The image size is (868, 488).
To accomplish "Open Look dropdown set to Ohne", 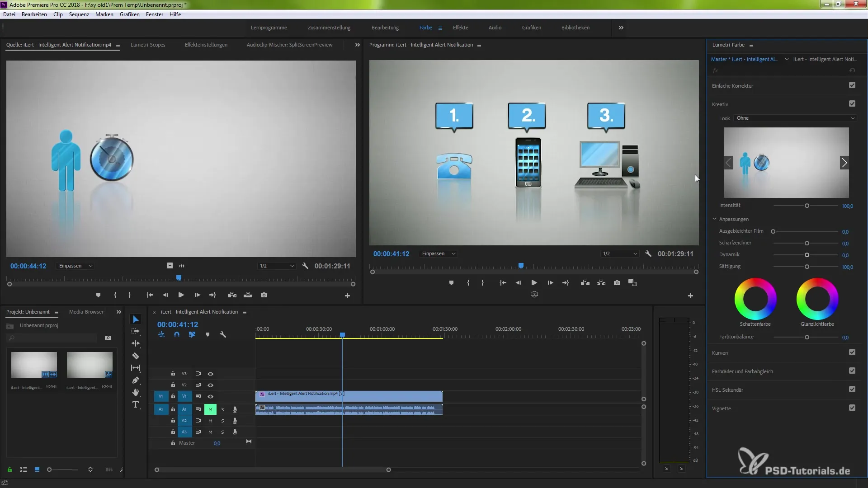I will pos(795,118).
